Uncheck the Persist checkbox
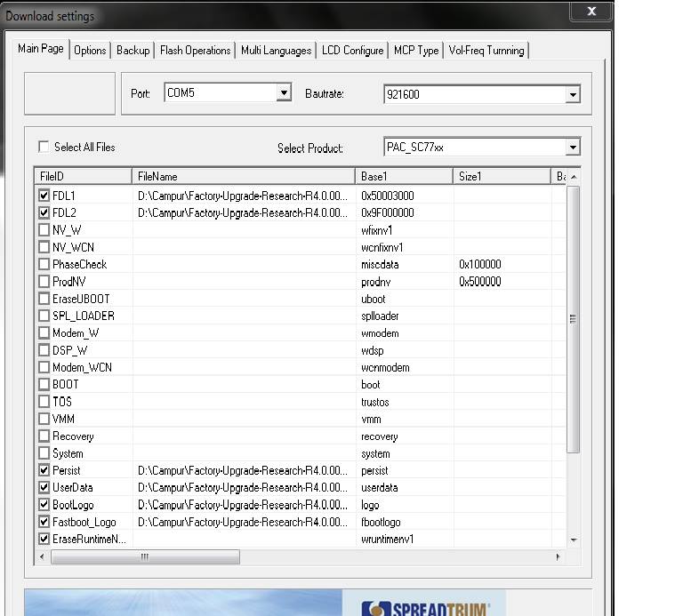 pos(44,470)
